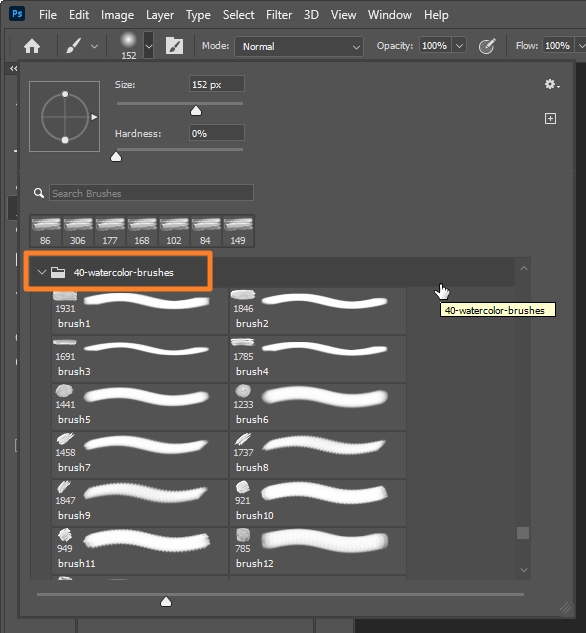Click the thumbnail size slider handle
The width and height of the screenshot is (586, 633).
[166, 602]
